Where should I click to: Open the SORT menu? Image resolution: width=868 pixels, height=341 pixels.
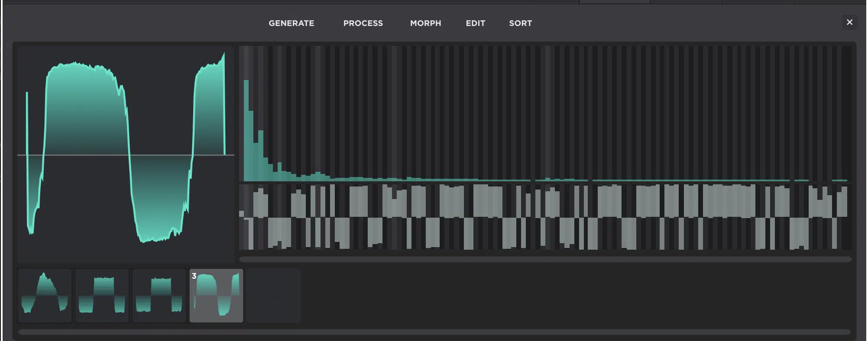click(x=520, y=23)
